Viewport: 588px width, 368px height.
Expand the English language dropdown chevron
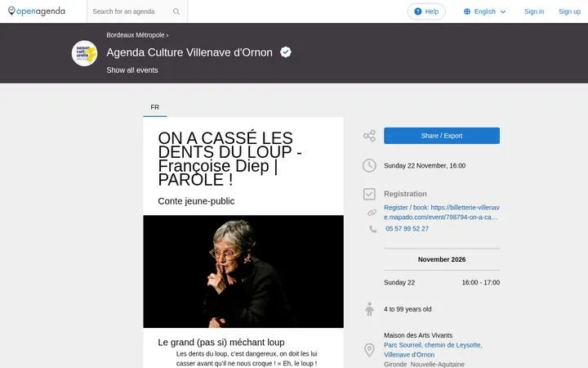[x=503, y=12]
